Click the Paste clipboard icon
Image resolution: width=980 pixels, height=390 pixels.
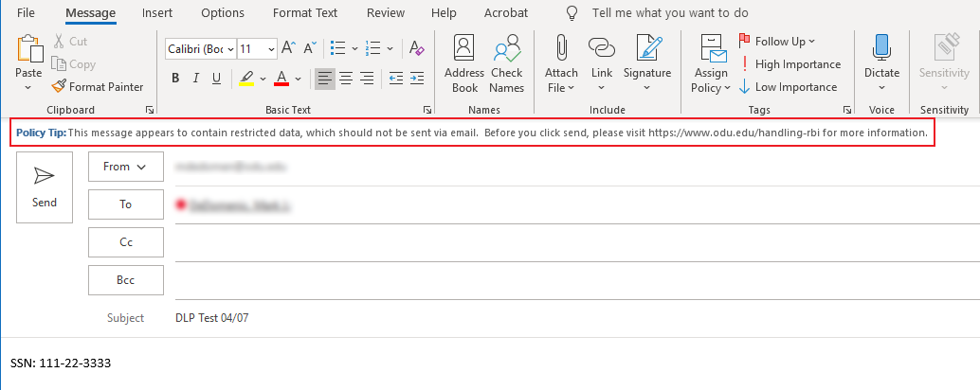point(28,53)
